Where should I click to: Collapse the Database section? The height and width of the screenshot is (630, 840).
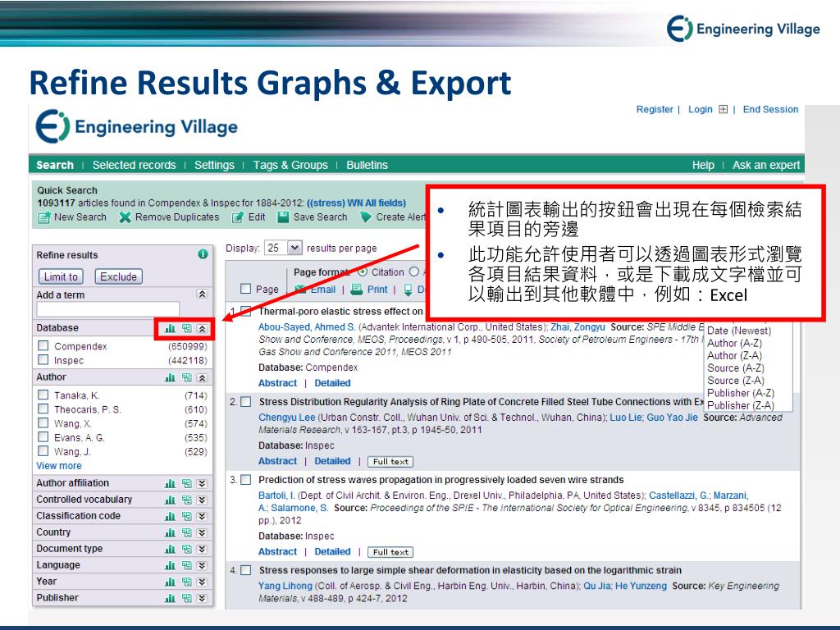pyautogui.click(x=202, y=328)
